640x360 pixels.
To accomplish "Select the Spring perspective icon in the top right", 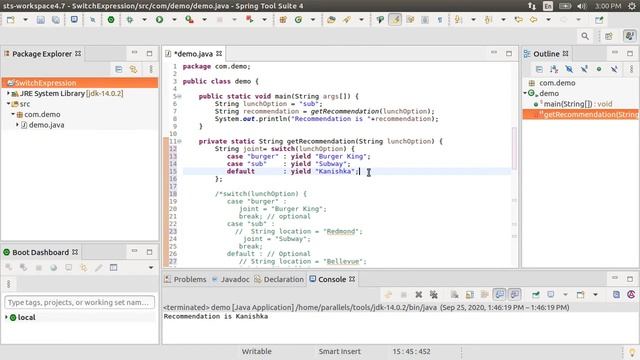I will point(630,36).
